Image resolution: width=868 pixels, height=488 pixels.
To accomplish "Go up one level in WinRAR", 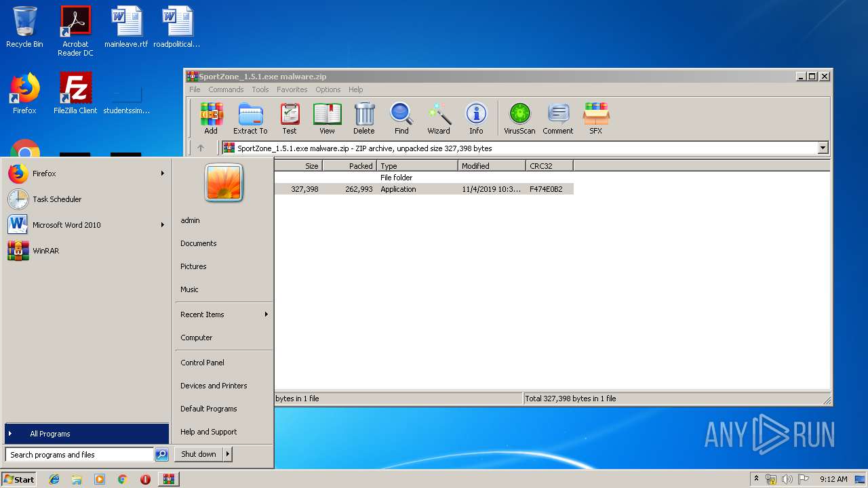I will tap(201, 148).
